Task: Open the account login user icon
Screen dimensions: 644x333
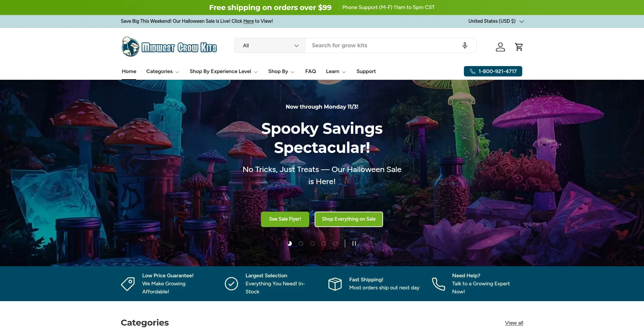Action: pos(500,47)
